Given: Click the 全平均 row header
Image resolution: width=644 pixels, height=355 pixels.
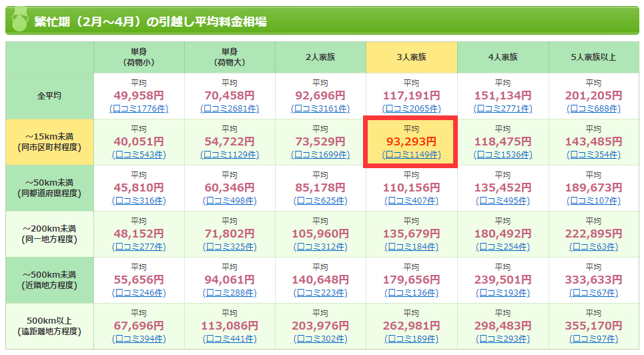Looking at the screenshot, I should click(49, 95).
